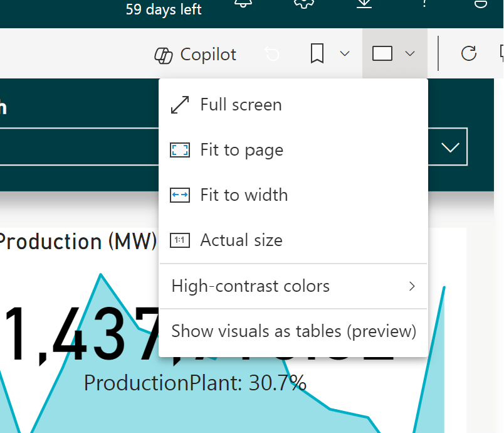Choose Fit to page option
The height and width of the screenshot is (433, 504).
[241, 150]
